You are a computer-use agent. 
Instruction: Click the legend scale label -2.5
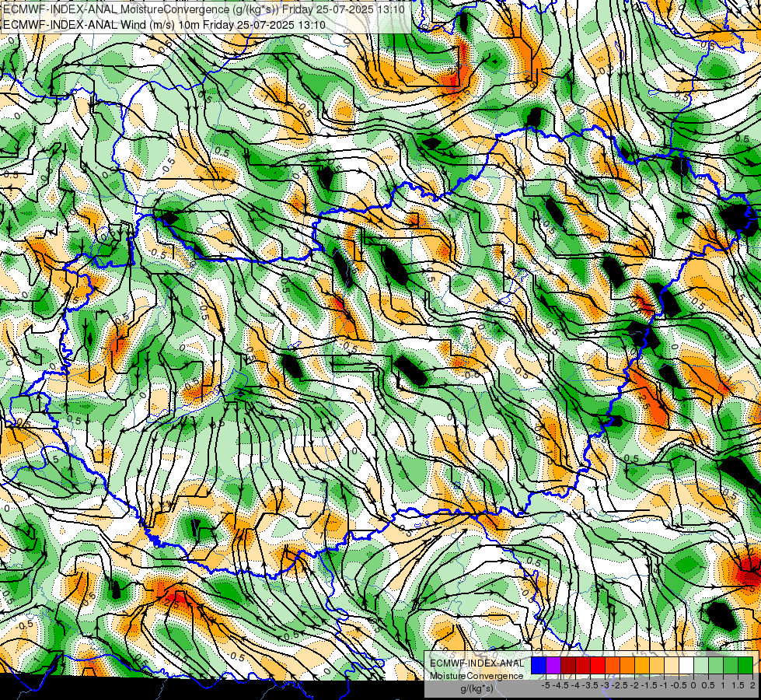pyautogui.click(x=620, y=685)
